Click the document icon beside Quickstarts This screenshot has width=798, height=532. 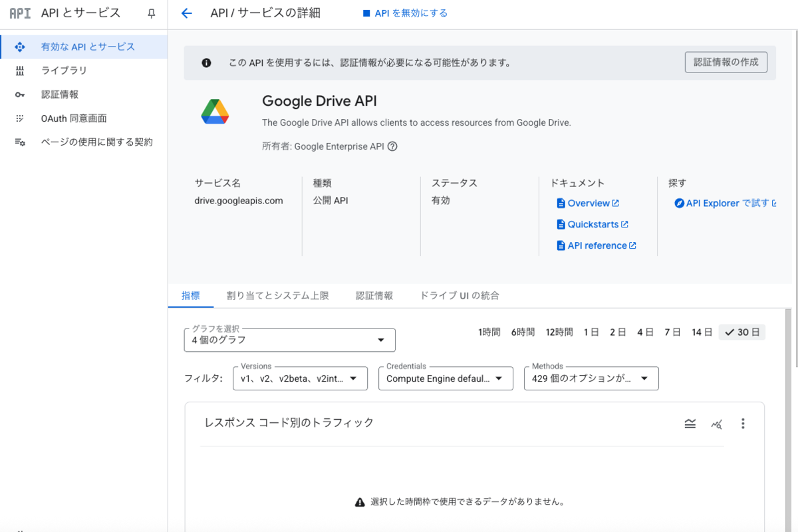click(561, 225)
